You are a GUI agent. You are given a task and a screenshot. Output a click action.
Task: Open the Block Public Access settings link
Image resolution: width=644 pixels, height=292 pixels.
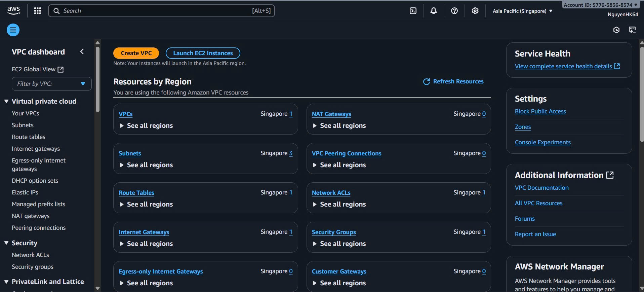(540, 111)
